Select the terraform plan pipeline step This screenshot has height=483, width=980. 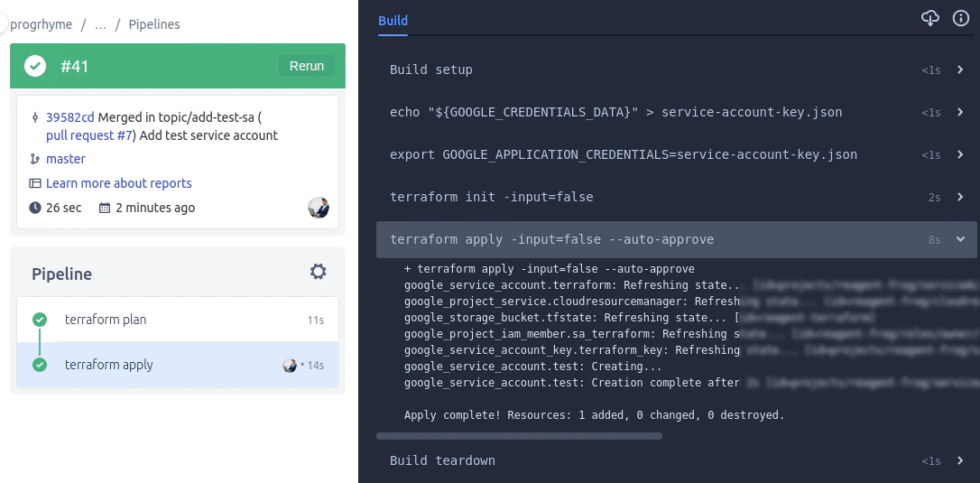pyautogui.click(x=178, y=320)
